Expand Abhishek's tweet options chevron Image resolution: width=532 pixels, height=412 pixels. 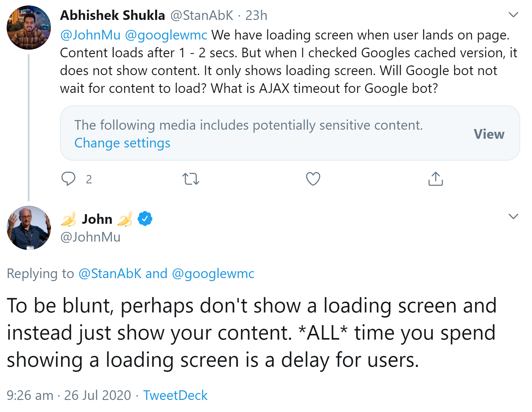click(513, 14)
